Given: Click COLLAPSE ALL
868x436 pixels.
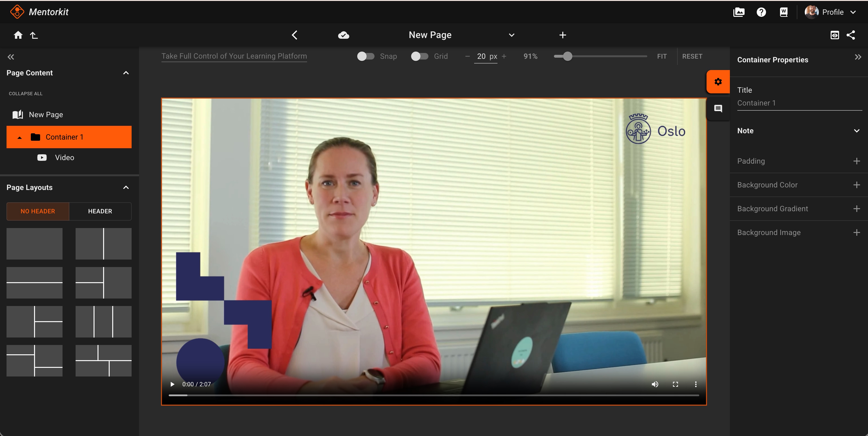Looking at the screenshot, I should point(26,94).
